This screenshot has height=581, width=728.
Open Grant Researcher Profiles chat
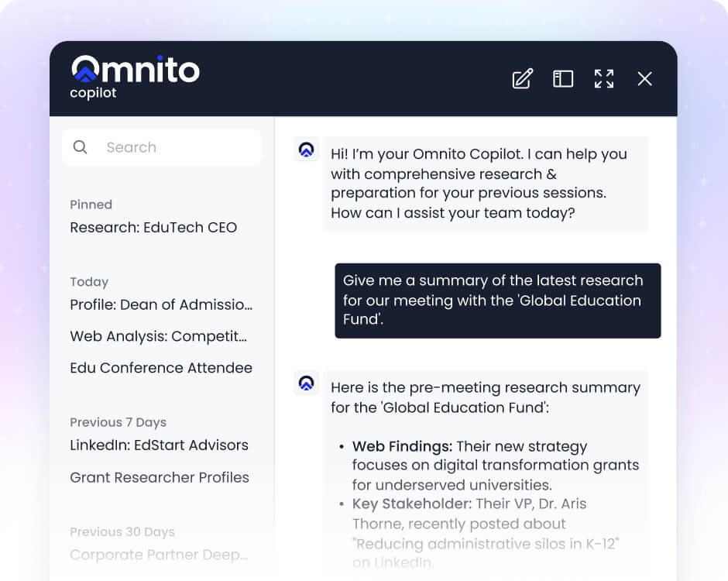tap(160, 477)
